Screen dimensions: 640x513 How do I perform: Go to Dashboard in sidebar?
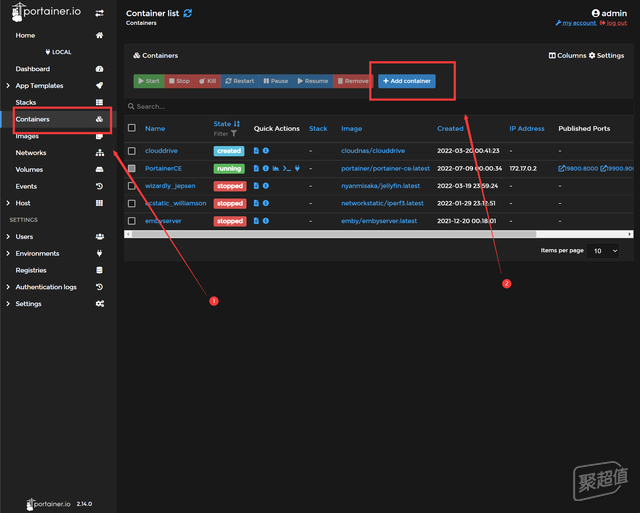coord(33,69)
